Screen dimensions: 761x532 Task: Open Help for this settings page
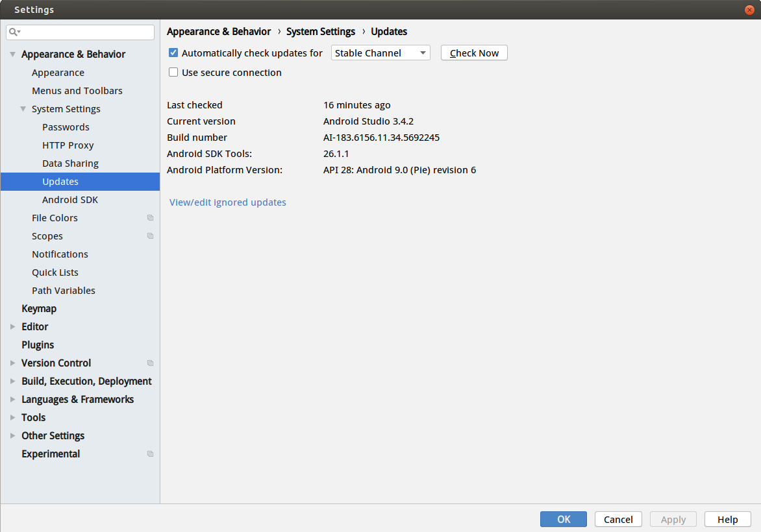pos(727,520)
